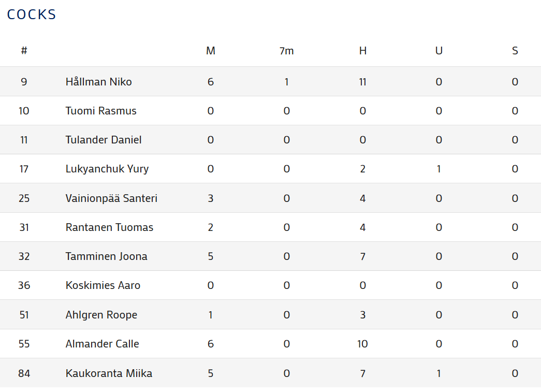Open Rantanen Tuomas player row
The height and width of the screenshot is (392, 541).
coord(109,227)
